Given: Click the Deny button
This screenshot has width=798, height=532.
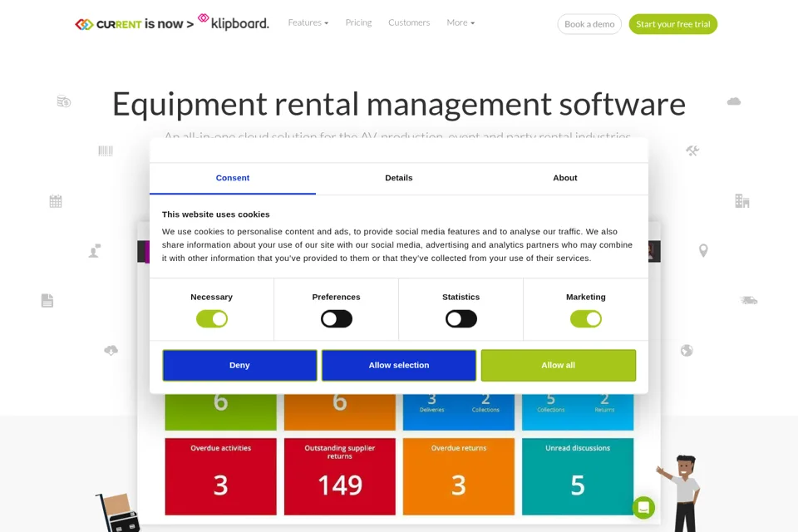Looking at the screenshot, I should 239,365.
